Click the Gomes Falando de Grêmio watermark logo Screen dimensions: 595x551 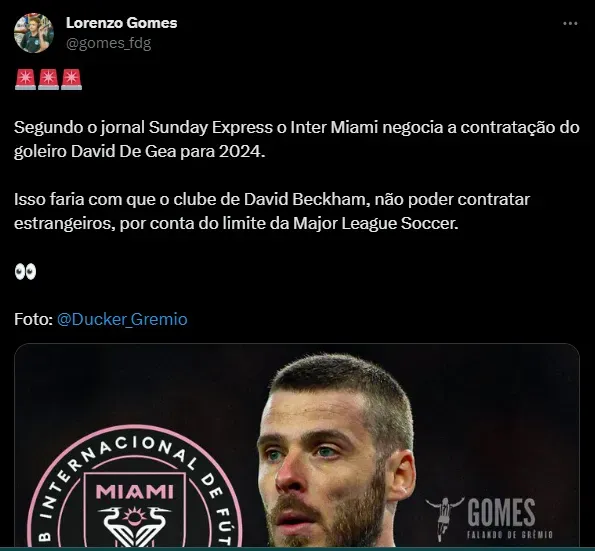pos(490,518)
